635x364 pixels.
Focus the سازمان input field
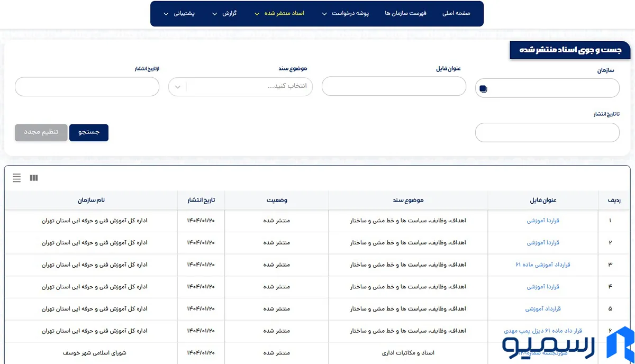[x=547, y=88]
